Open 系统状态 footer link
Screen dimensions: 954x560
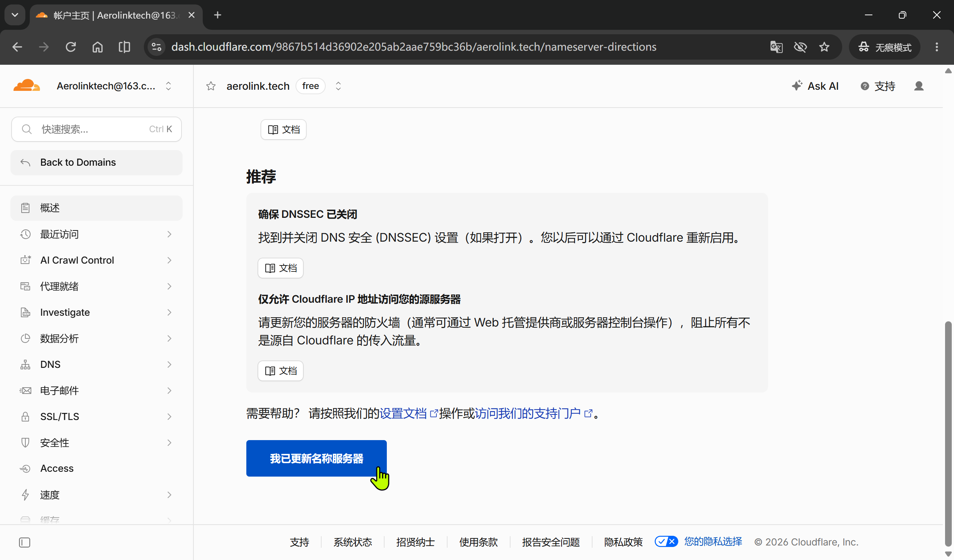[353, 542]
